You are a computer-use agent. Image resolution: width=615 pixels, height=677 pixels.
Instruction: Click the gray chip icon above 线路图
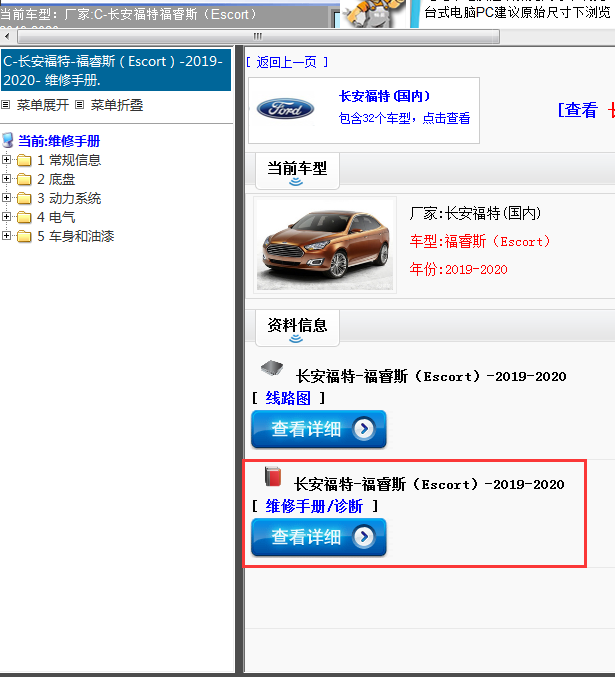click(272, 368)
